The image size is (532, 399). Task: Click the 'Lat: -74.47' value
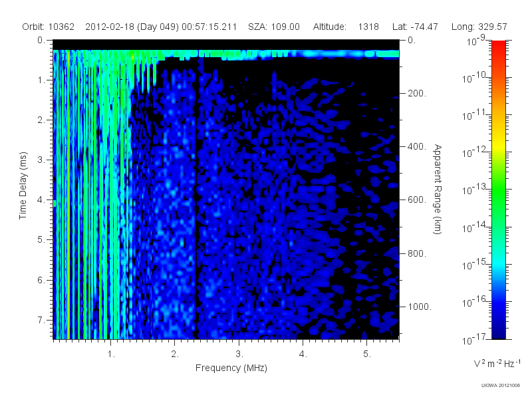click(x=415, y=27)
